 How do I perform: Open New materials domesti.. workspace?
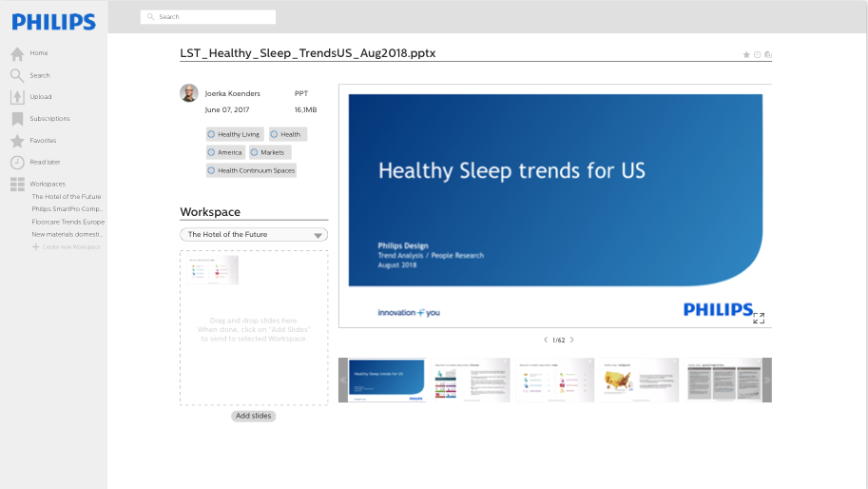67,234
